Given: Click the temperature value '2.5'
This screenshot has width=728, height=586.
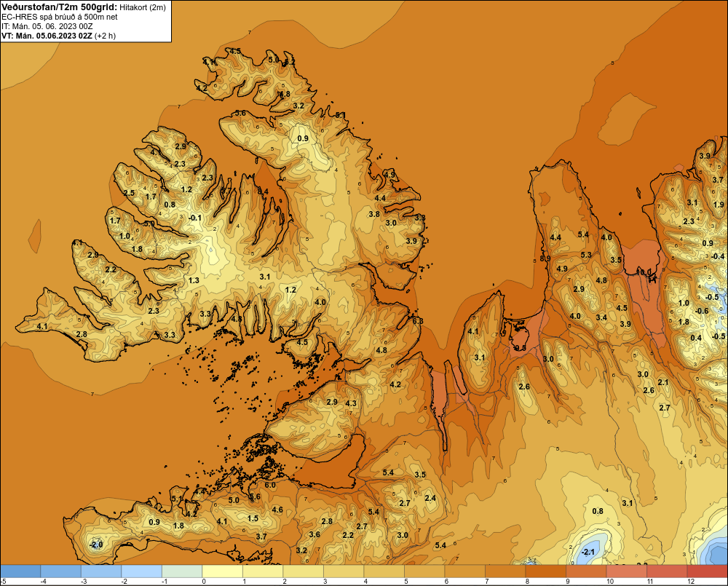Looking at the screenshot, I should (129, 193).
